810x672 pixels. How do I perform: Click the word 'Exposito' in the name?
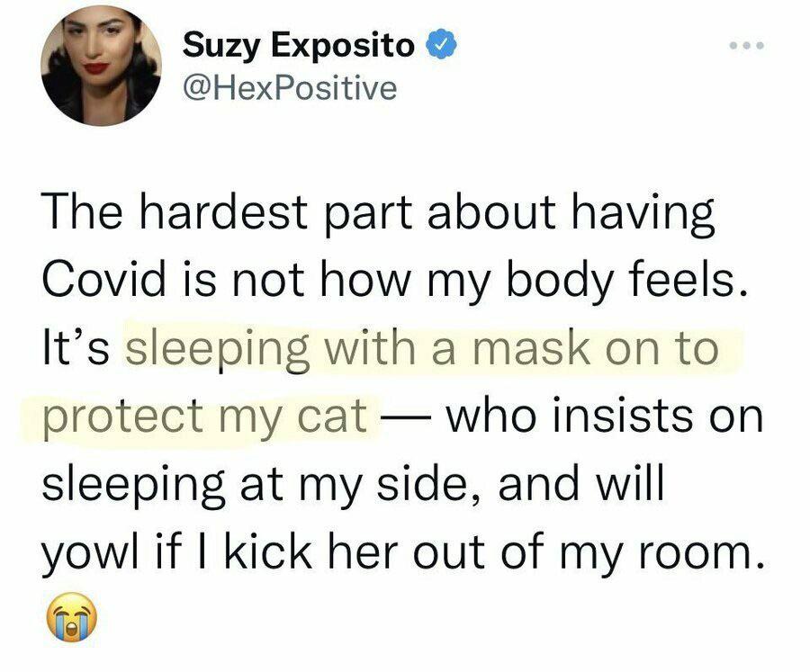(x=343, y=47)
